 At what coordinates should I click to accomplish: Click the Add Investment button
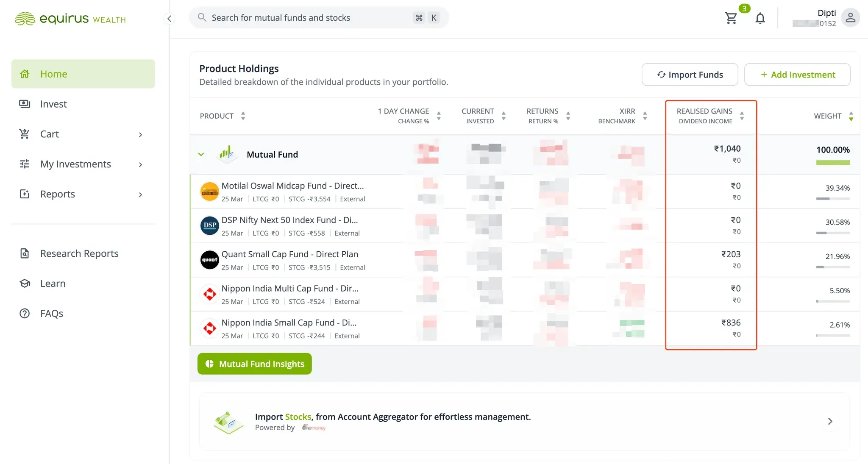click(797, 75)
